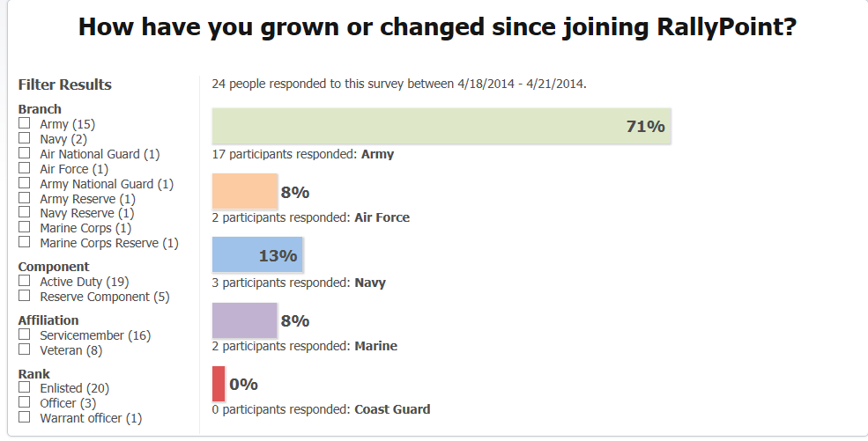Check the Army Reserve filter box
This screenshot has width=868, height=441.
(25, 198)
